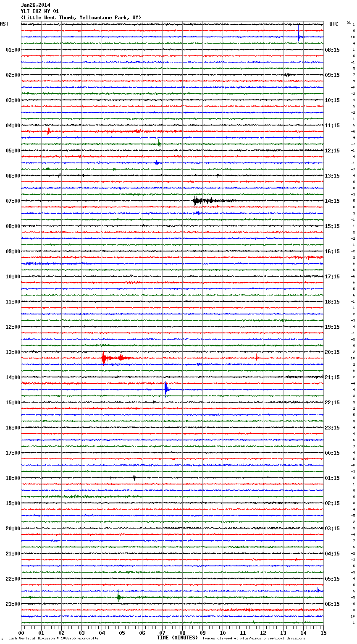Click the 16:15 UTC time label
The height and width of the screenshot is (644, 357).
click(332, 251)
